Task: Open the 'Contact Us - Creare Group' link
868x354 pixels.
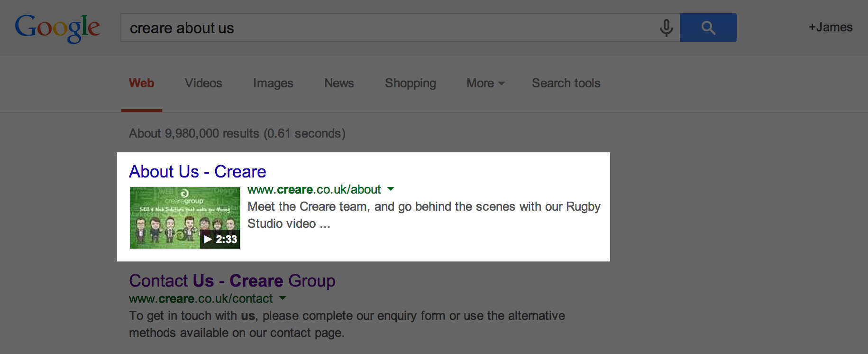Action: tap(232, 281)
